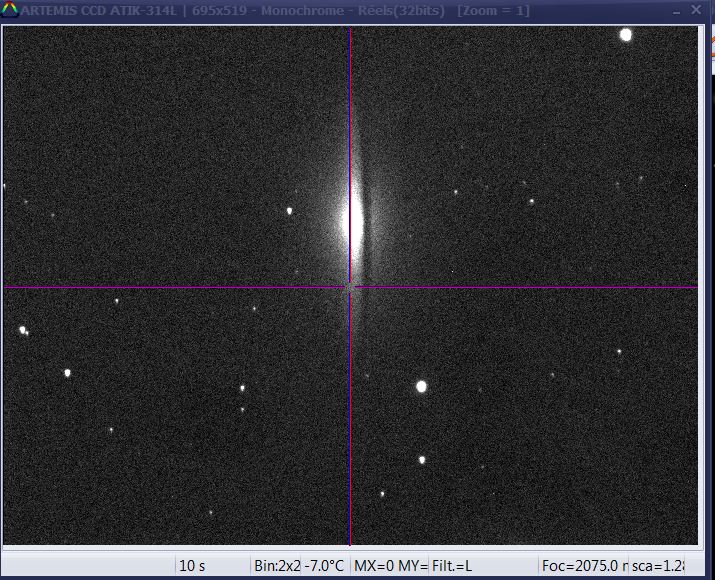Click the star below the large lower-right star
Screen dimensions: 715x580
point(422,460)
